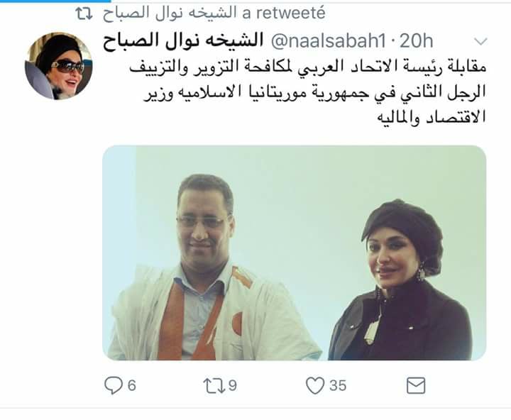This screenshot has height=420, width=511.
Task: Like the tweet with the heart icon
Action: (315, 385)
